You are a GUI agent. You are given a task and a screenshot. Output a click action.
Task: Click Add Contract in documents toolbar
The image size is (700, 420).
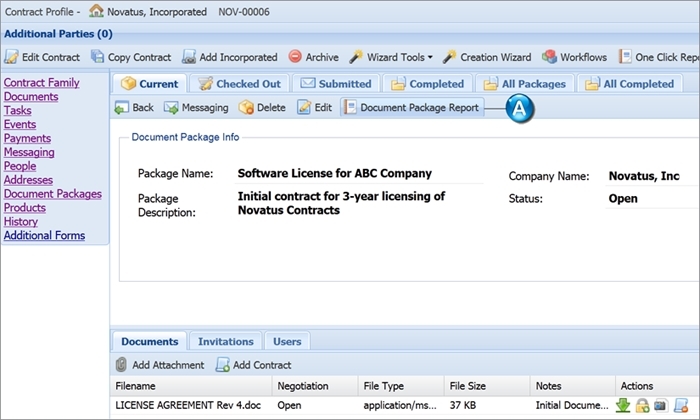pyautogui.click(x=253, y=365)
